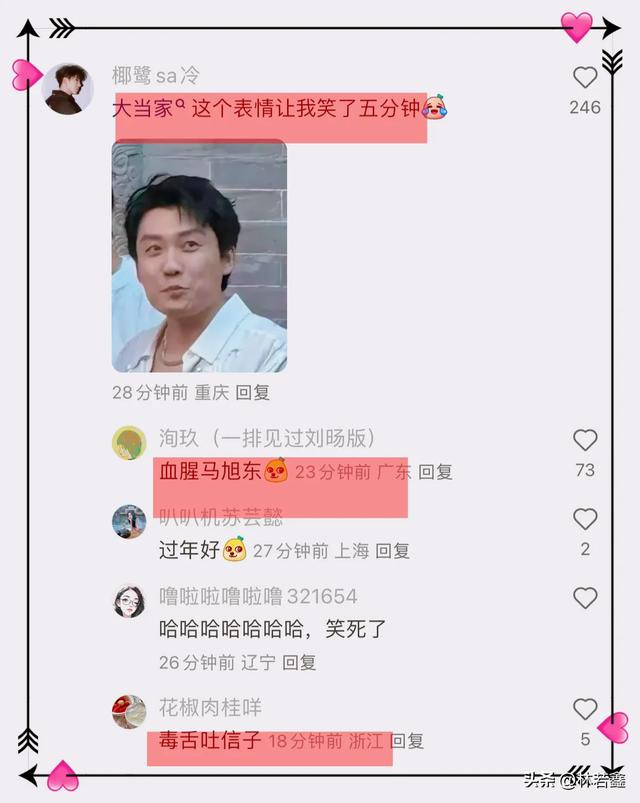Reply to the 血腥马旭东 comment
Image resolution: width=640 pixels, height=803 pixels.
click(435, 472)
